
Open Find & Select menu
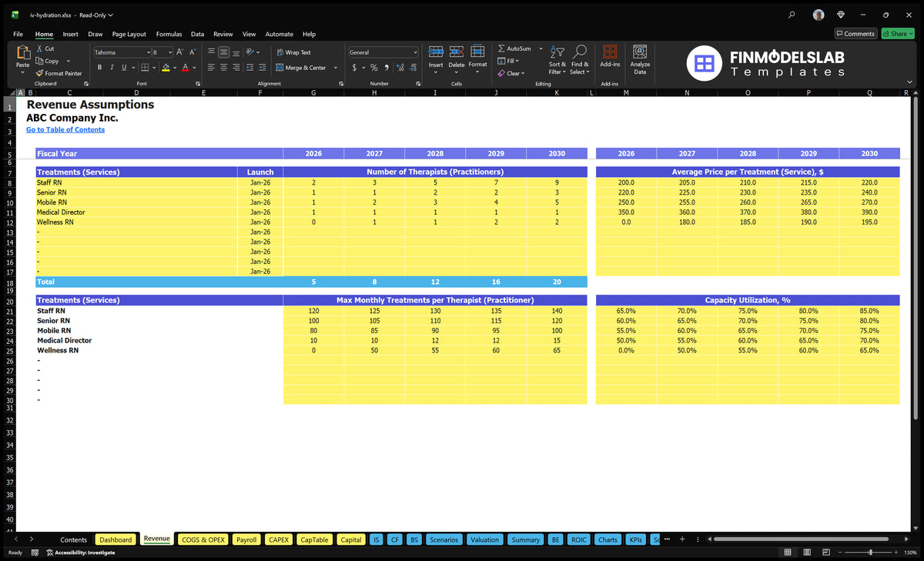coord(580,59)
